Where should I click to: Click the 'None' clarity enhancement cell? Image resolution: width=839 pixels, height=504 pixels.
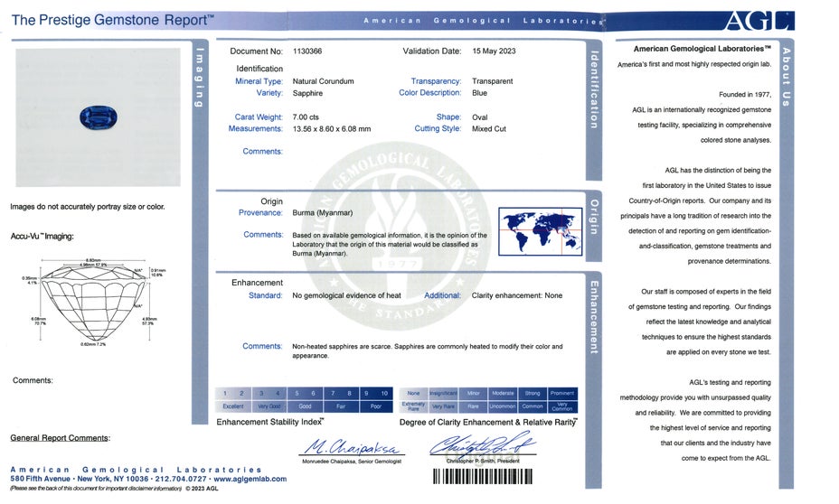click(413, 393)
